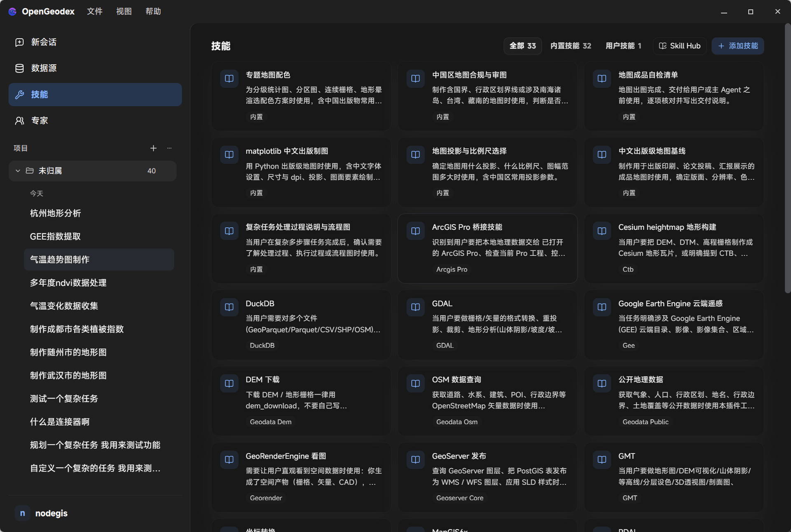
Task: Open the matplotlib 中文出版制图 card
Action: [x=301, y=172]
